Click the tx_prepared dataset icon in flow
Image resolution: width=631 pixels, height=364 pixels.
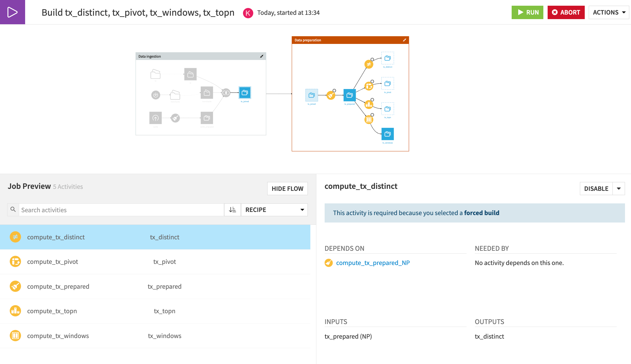coord(349,95)
